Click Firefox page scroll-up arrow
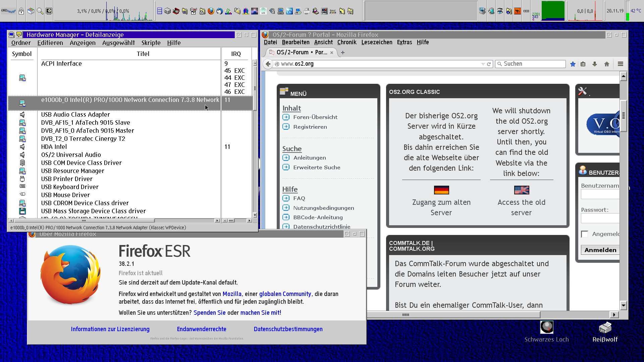The width and height of the screenshot is (644, 362). pyautogui.click(x=624, y=76)
